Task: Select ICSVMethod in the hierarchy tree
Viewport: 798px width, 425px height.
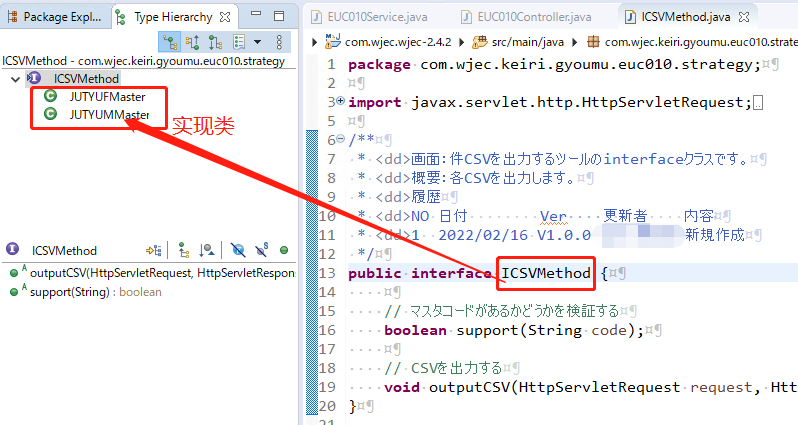Action: [86, 79]
